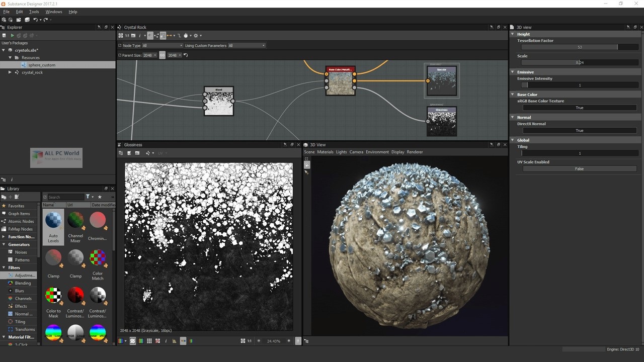Reset graph zoom with 1:1 button

pos(127,35)
